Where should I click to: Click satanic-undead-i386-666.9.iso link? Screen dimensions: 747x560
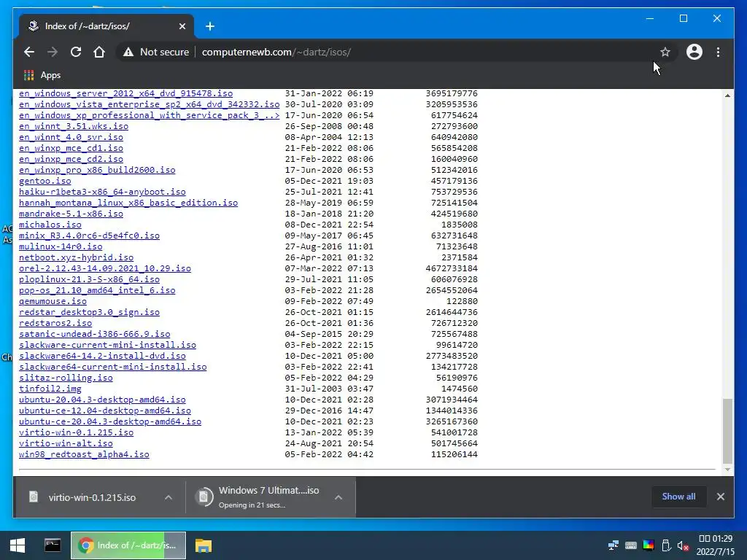94,334
